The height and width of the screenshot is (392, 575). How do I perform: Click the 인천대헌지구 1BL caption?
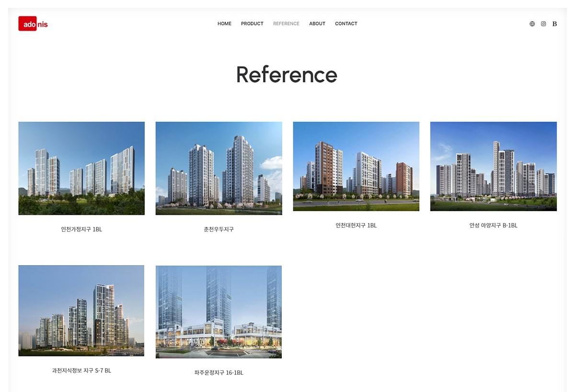coord(356,225)
